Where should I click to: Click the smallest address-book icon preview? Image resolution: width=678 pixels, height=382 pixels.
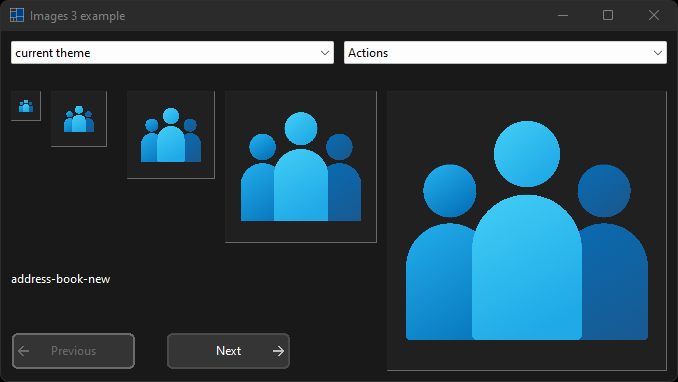(26, 106)
